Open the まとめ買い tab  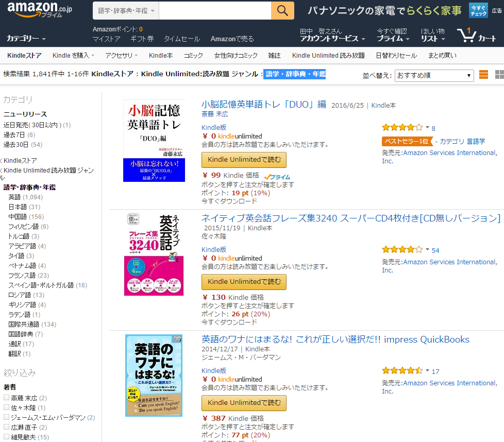pyautogui.click(x=442, y=56)
